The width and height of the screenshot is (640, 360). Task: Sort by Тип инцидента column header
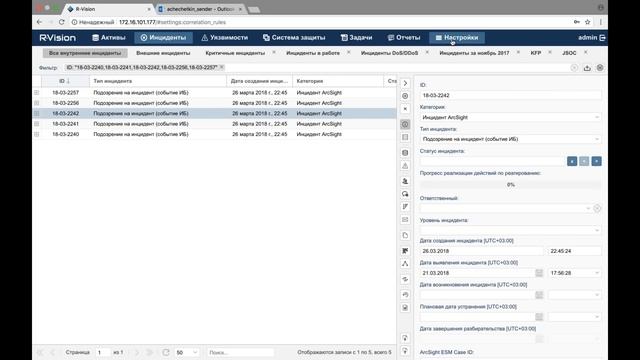pos(158,81)
